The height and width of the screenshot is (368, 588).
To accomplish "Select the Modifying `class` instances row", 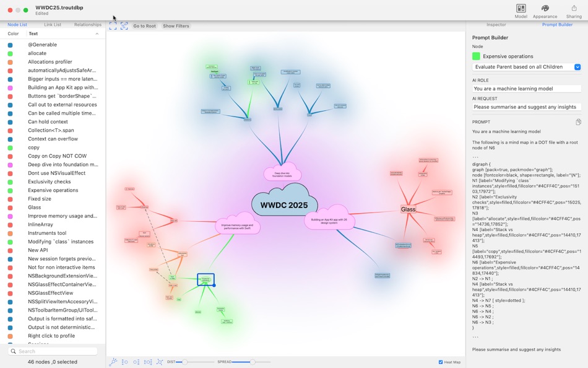I will tap(53, 242).
